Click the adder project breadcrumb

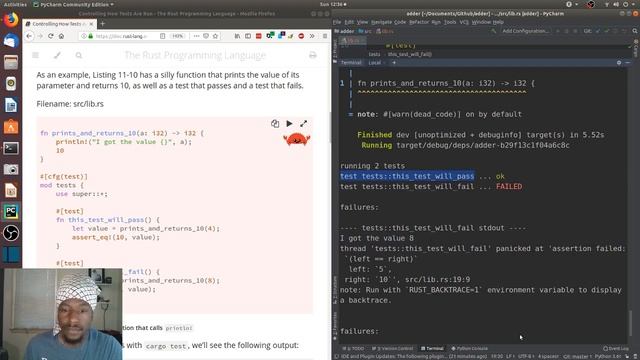coord(344,31)
